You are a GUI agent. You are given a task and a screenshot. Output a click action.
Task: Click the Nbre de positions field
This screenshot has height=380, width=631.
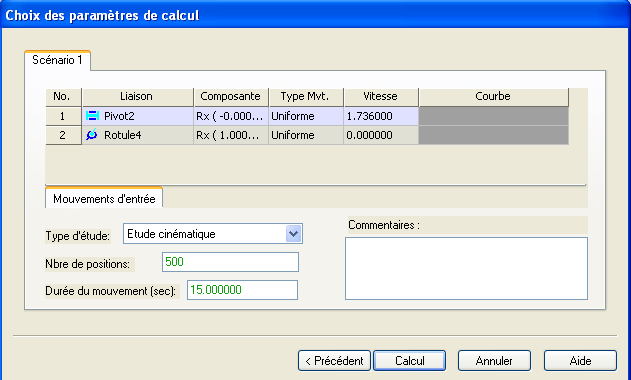coord(230,262)
